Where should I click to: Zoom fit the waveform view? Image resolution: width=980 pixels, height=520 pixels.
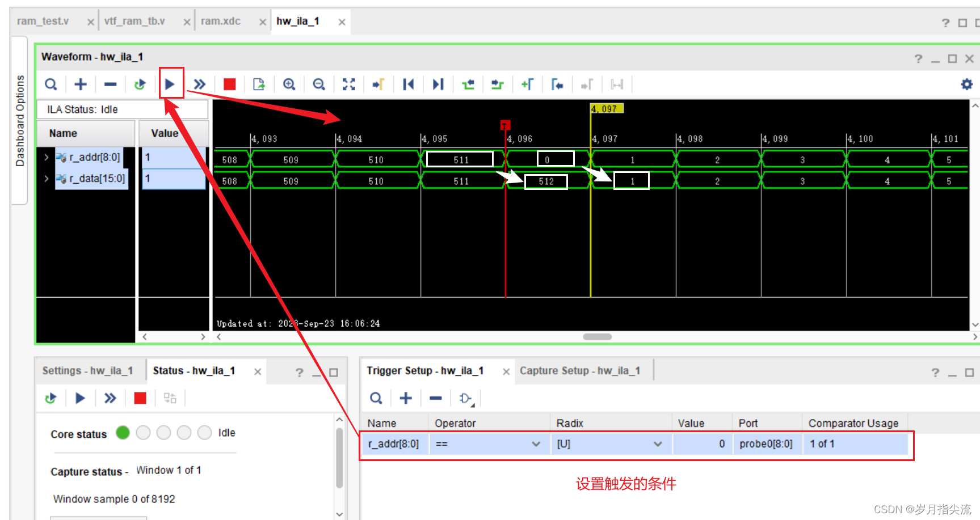[x=349, y=84]
